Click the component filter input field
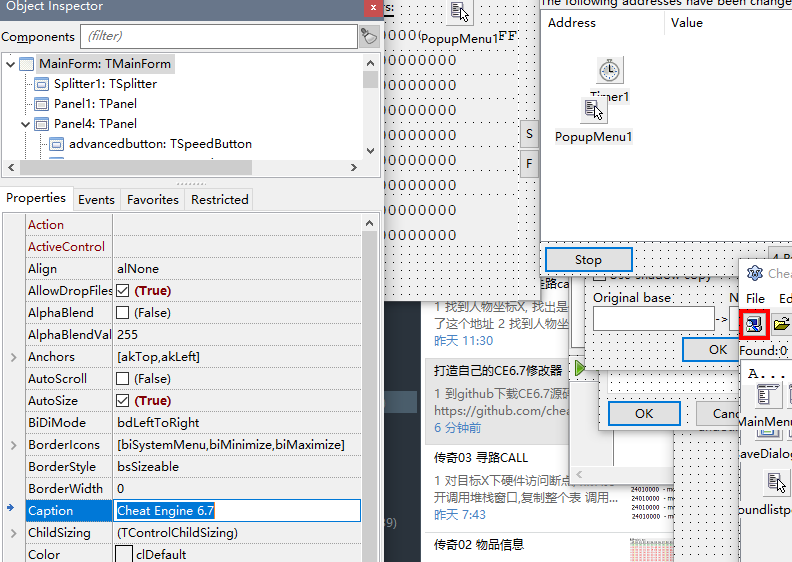The height and width of the screenshot is (562, 792). click(219, 36)
